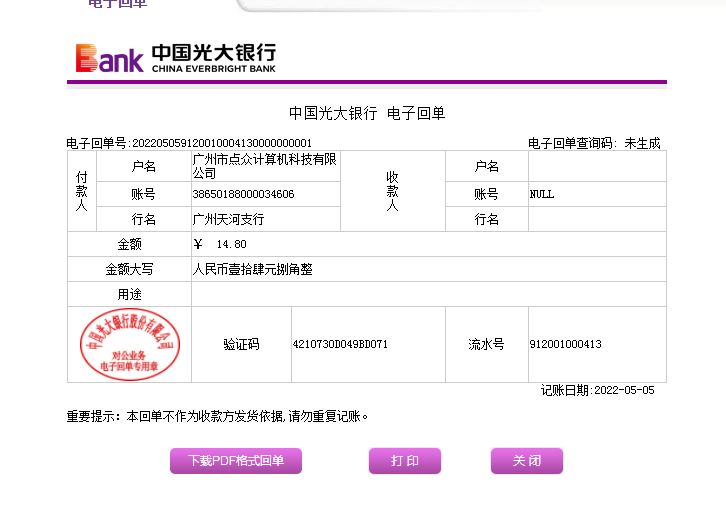726x513 pixels.
Task: Click payer name 广州市点众计算机科技有限公司
Action: pos(265,166)
